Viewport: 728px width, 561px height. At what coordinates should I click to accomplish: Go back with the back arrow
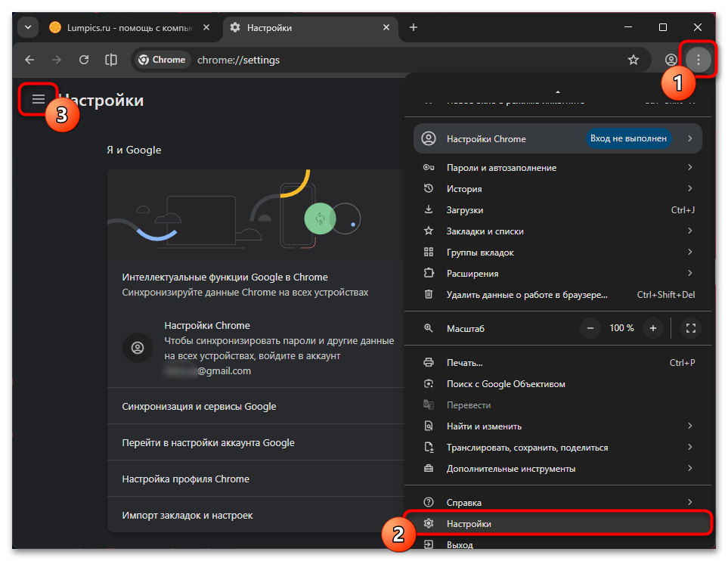pyautogui.click(x=29, y=60)
